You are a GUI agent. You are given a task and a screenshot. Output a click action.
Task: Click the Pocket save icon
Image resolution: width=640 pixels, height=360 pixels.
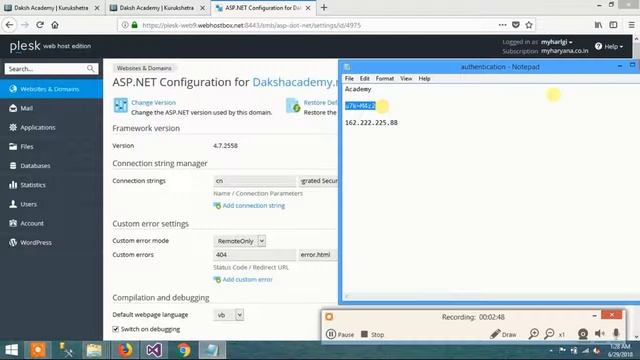[x=516, y=25]
